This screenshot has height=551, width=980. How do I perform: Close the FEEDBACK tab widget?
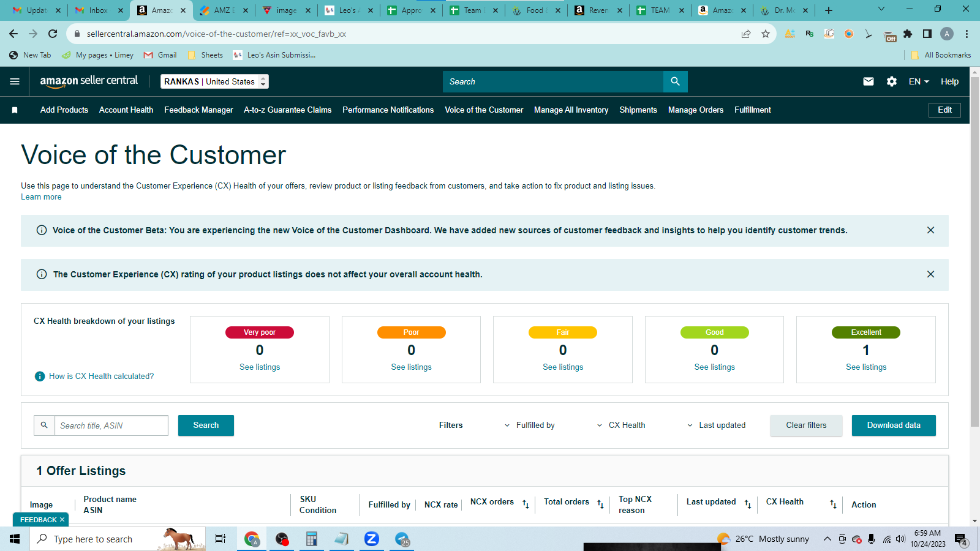[62, 520]
